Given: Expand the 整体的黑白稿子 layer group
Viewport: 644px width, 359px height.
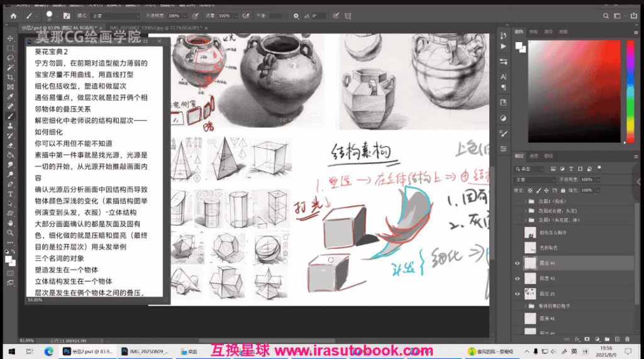Looking at the screenshot, I should (525, 306).
